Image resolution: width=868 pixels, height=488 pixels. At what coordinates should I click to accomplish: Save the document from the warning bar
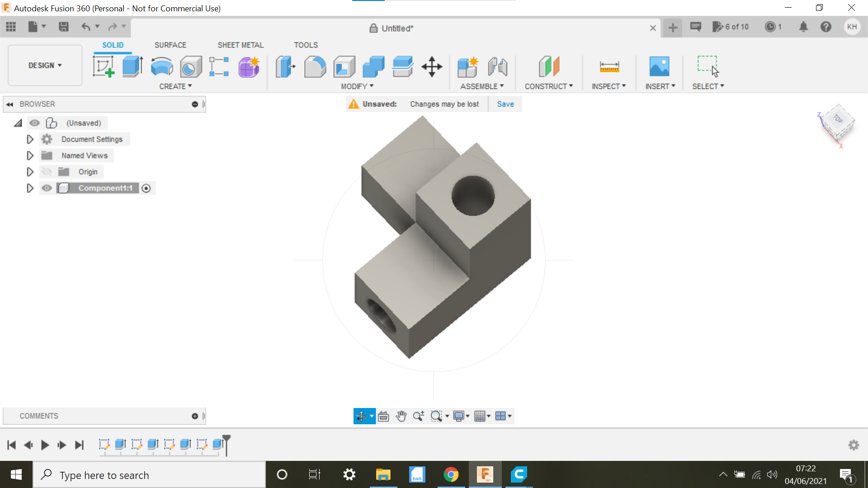pyautogui.click(x=505, y=104)
